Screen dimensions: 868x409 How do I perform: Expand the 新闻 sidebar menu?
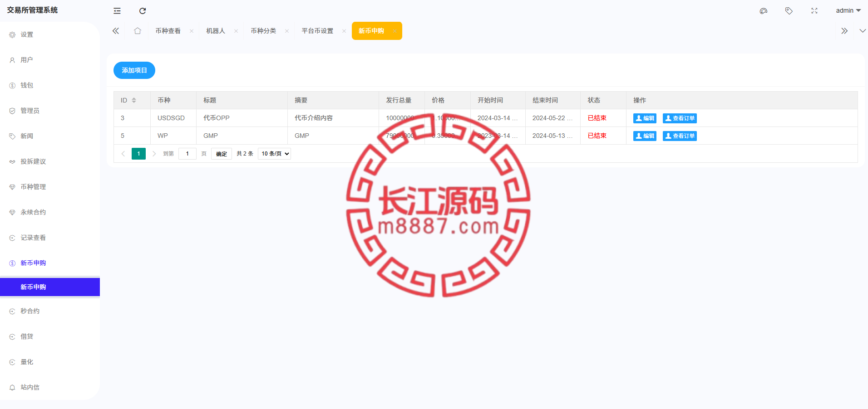point(50,136)
